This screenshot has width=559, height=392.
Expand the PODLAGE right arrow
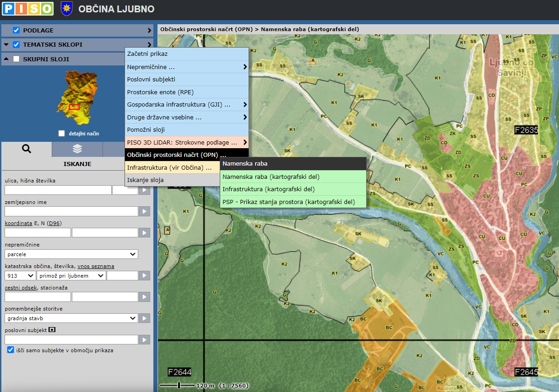point(149,30)
